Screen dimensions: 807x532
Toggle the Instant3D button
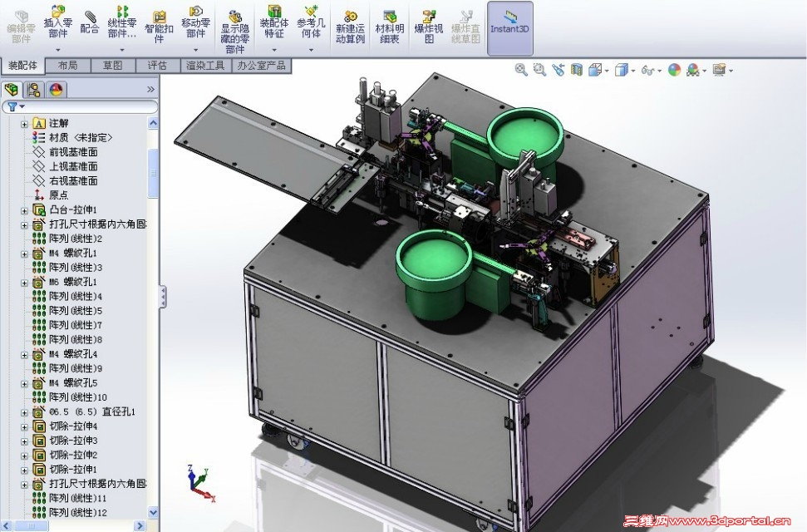coord(509,27)
